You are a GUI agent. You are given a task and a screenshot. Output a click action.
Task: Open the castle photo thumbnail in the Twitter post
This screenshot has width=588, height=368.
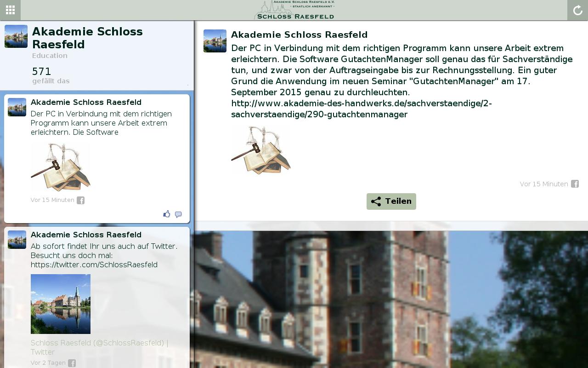click(61, 304)
